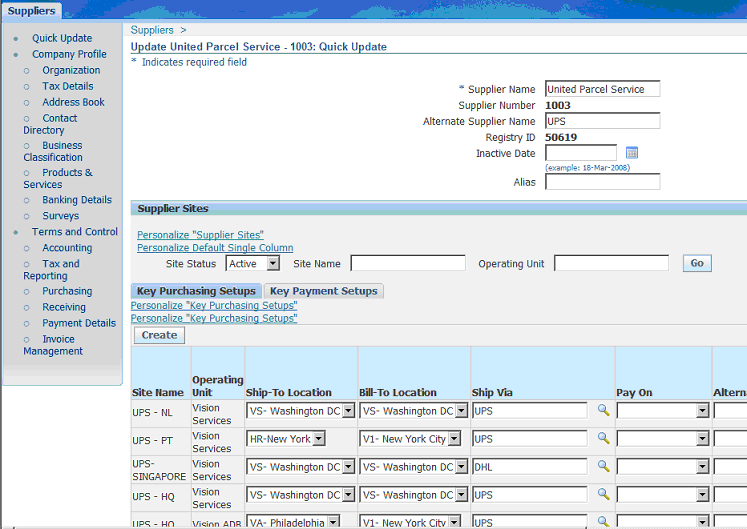
Task: Search Ship Via for UPS - NL row
Action: (604, 410)
